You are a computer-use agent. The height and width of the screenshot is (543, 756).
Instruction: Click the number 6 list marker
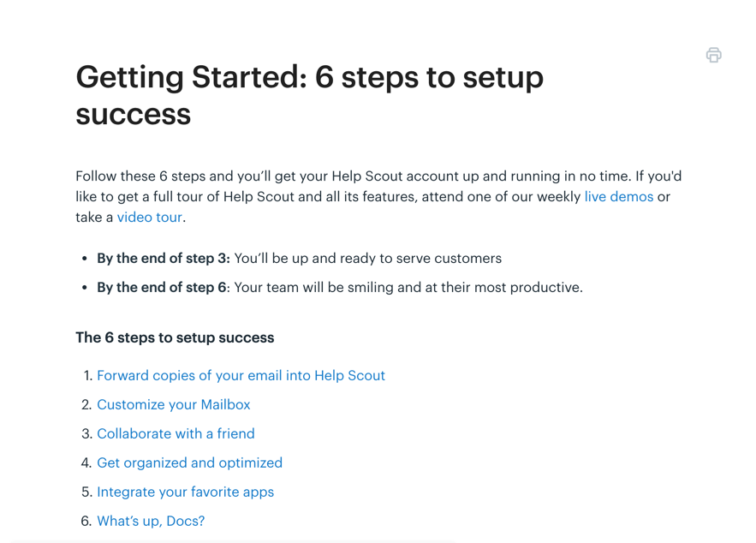click(x=86, y=521)
